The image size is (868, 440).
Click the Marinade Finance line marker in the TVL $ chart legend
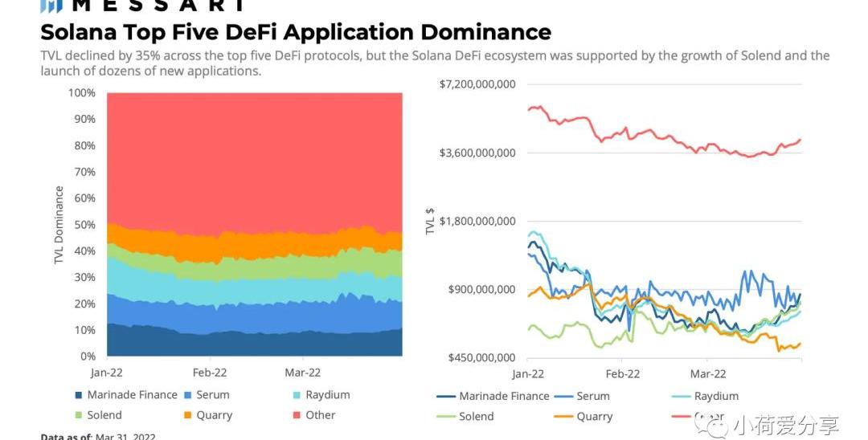pyautogui.click(x=445, y=397)
